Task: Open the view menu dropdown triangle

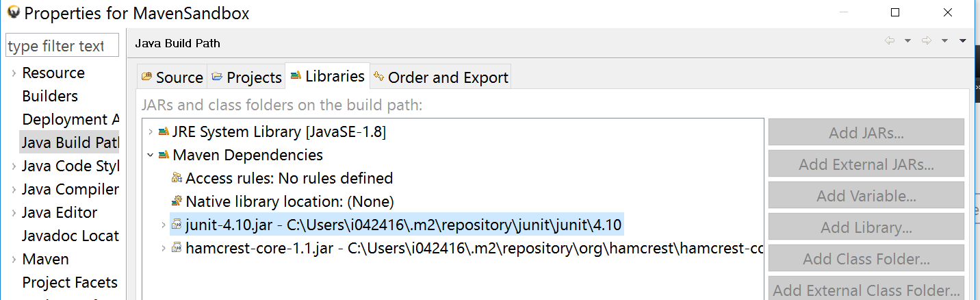Action: (962, 41)
